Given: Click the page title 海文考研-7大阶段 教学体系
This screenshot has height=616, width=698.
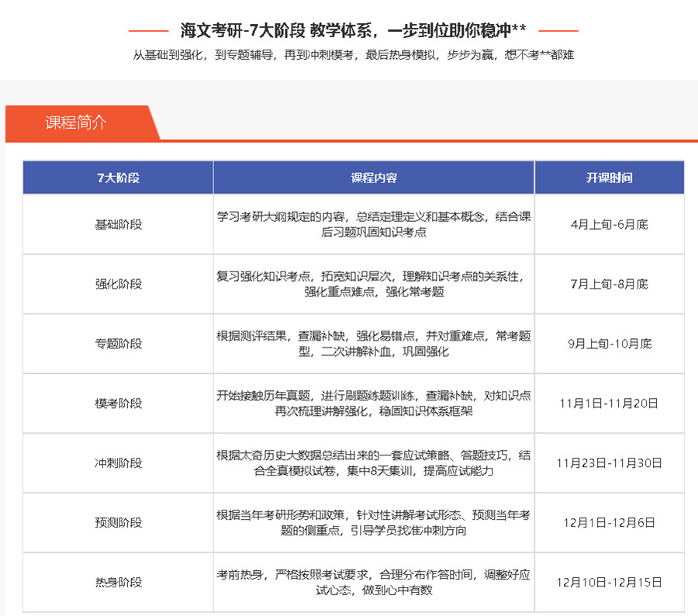Looking at the screenshot, I should pos(349,33).
